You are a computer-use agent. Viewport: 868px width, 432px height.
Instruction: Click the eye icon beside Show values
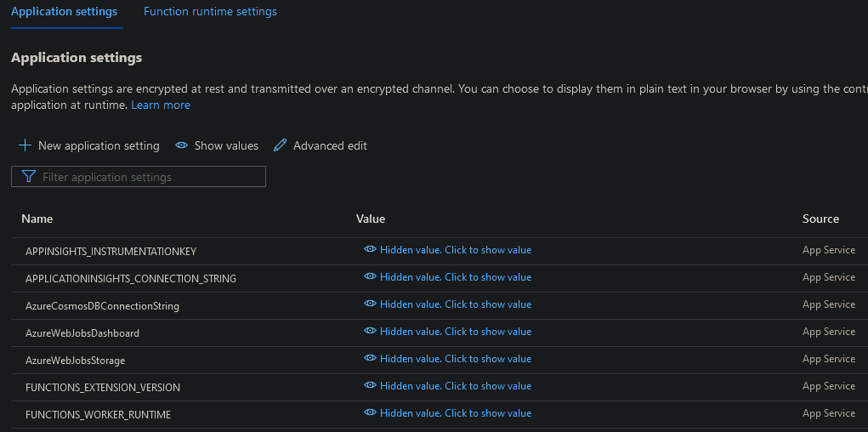181,145
